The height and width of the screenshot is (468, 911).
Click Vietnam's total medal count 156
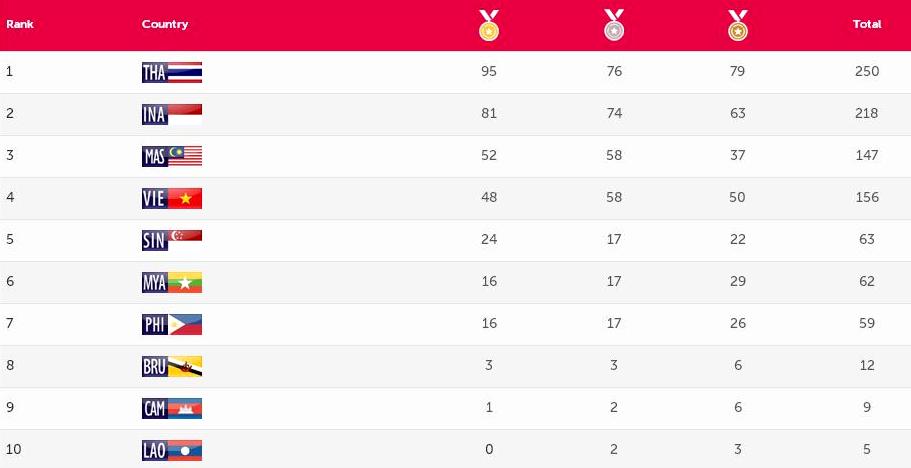coord(867,197)
